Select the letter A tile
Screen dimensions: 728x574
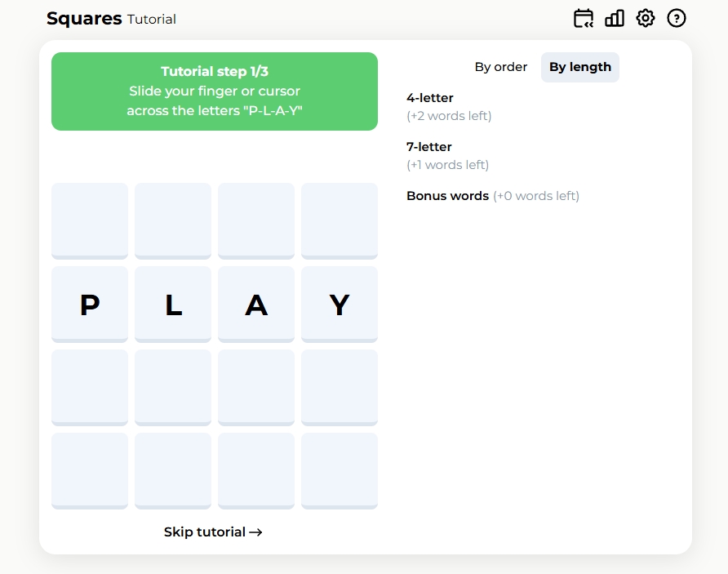click(x=256, y=305)
